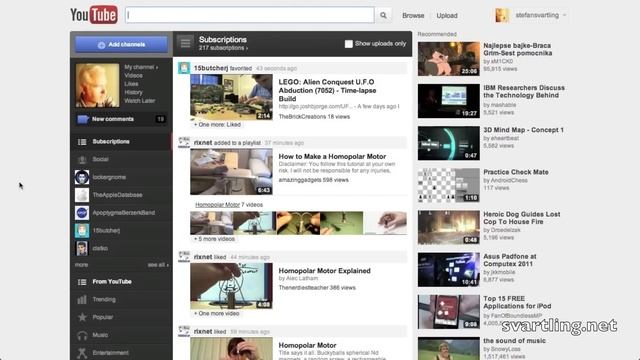
Task: Click the New comments speech bubble icon
Action: click(83, 119)
